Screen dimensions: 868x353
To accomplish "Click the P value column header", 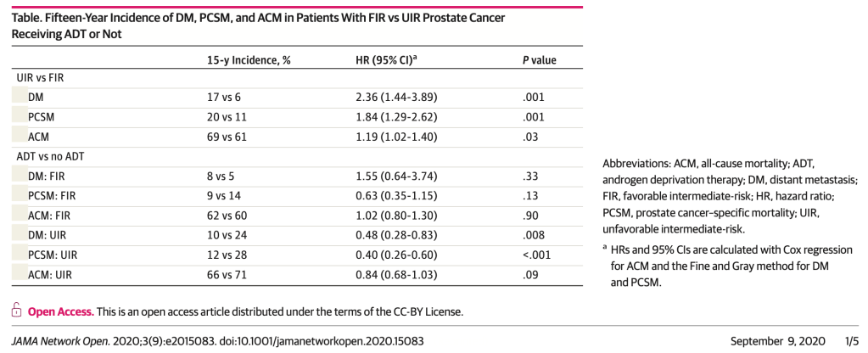I will tap(539, 60).
